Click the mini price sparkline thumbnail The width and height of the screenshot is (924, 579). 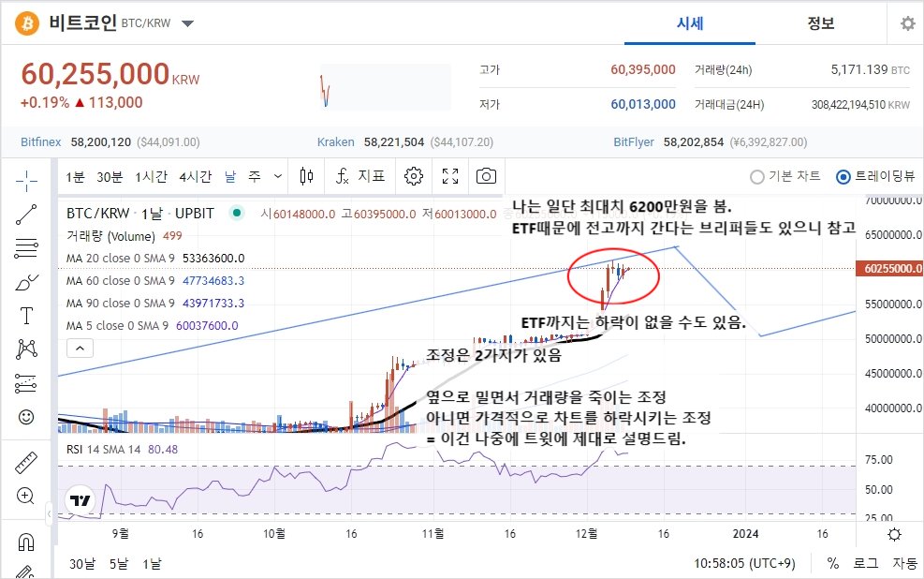click(386, 87)
